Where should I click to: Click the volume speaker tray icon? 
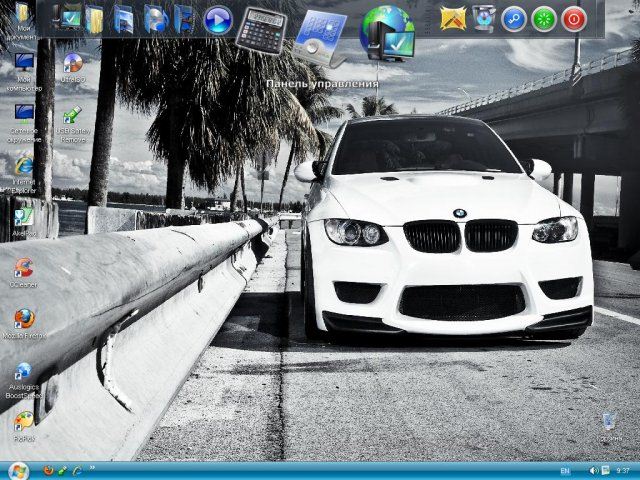pos(594,471)
